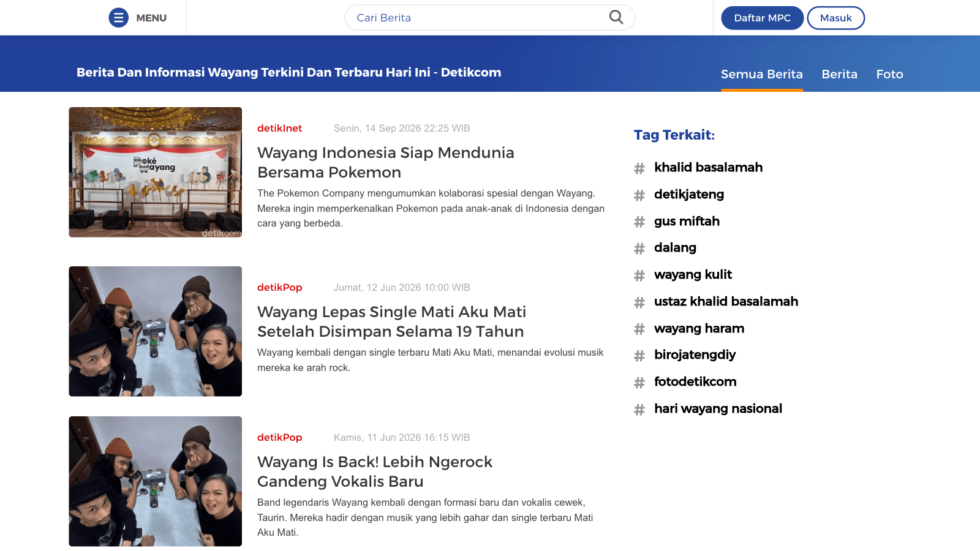Click the Masuk login button
980x551 pixels.
pos(835,18)
